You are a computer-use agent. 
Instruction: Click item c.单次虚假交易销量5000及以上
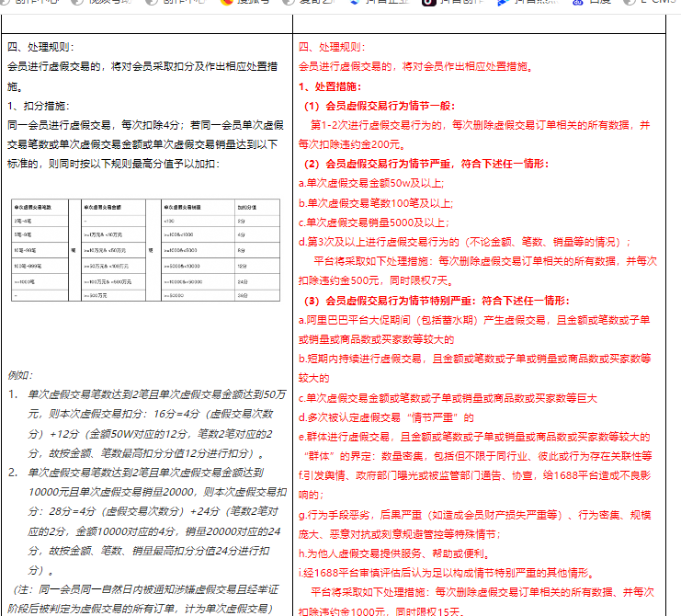[x=374, y=222]
